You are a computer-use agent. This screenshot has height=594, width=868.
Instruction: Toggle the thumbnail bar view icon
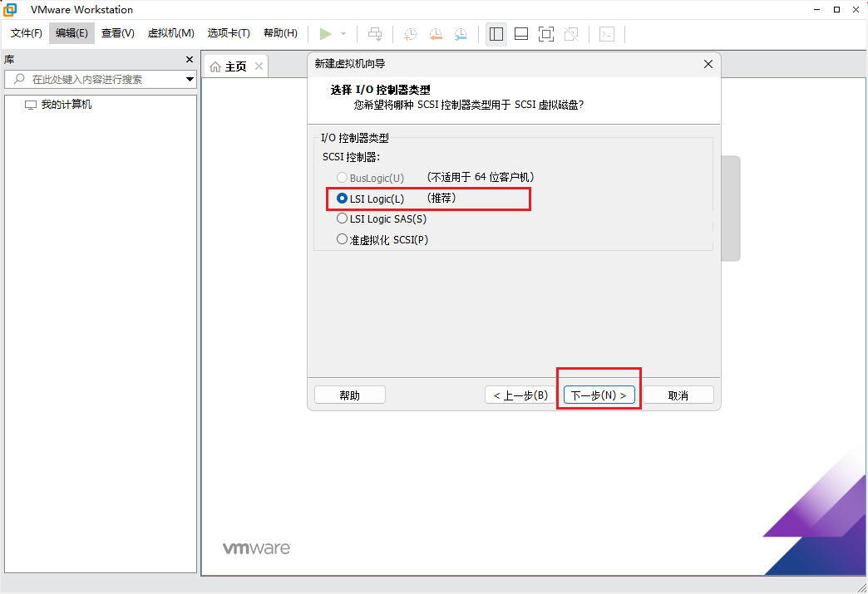[521, 34]
